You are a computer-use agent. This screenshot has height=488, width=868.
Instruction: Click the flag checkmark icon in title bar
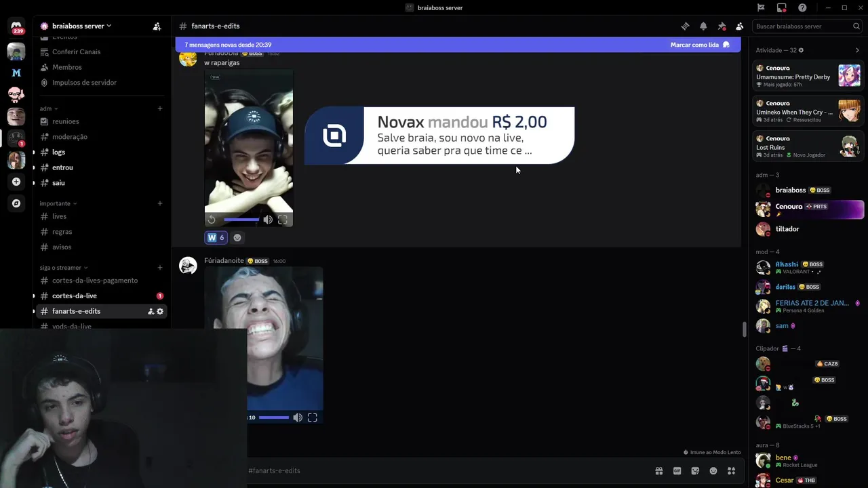(x=761, y=7)
